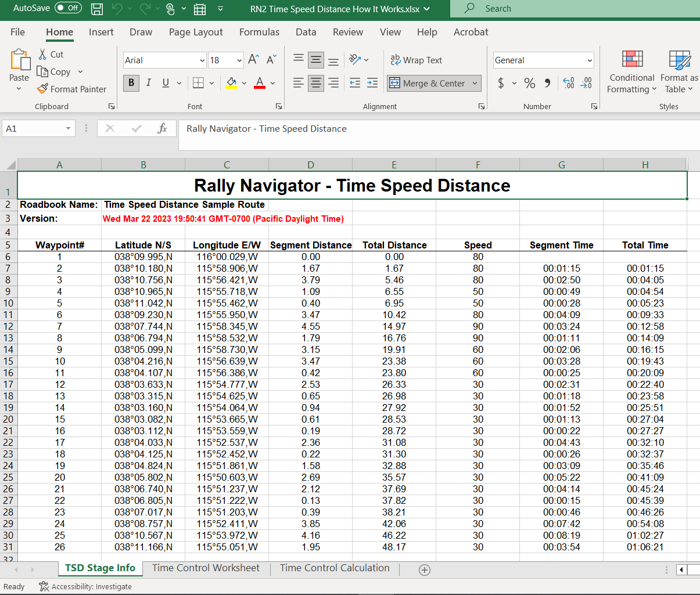Image resolution: width=700 pixels, height=595 pixels.
Task: Click Accessibility: Investigate in status bar
Action: [85, 586]
